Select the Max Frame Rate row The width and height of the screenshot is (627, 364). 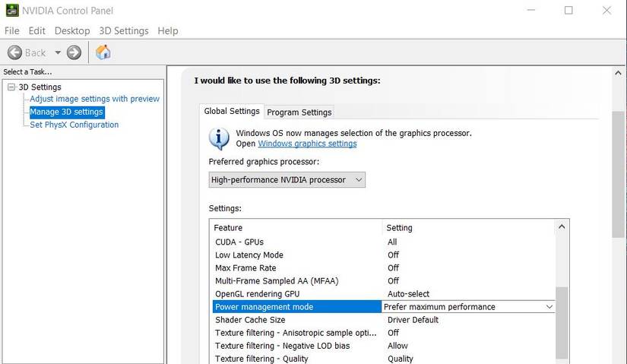tap(245, 268)
